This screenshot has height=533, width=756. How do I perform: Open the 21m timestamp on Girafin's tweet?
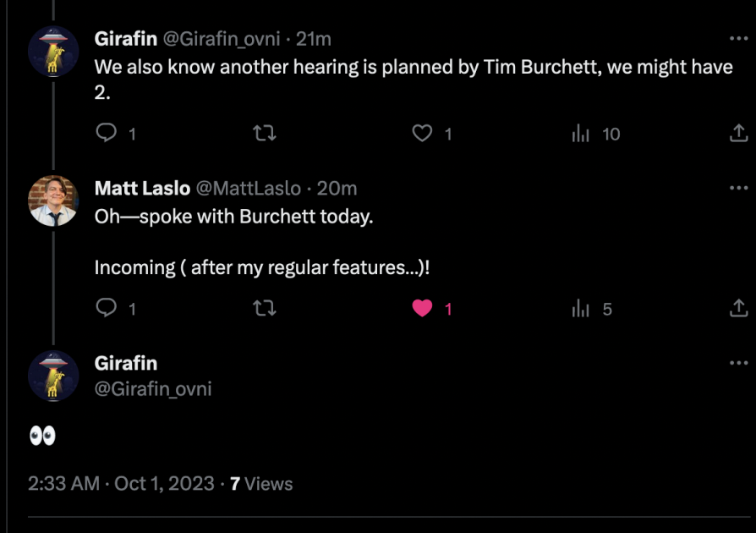click(313, 39)
